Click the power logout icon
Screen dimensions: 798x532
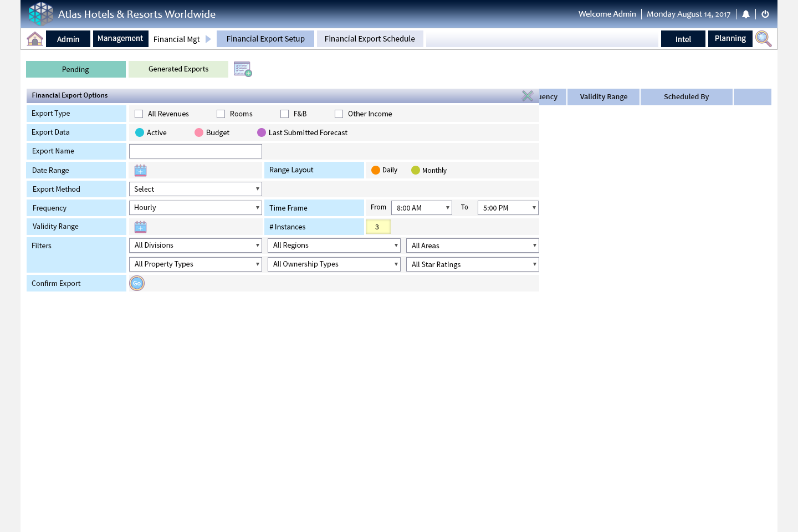(x=765, y=14)
